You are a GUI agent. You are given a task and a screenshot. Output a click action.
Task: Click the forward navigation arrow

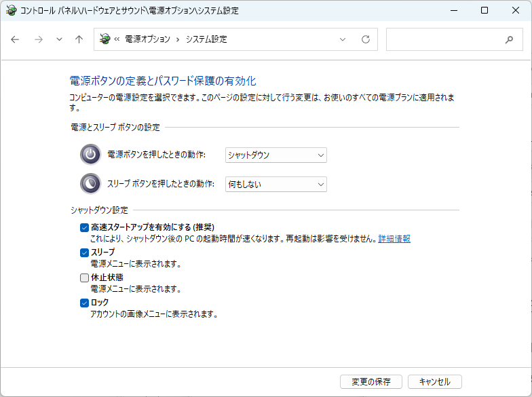point(39,39)
